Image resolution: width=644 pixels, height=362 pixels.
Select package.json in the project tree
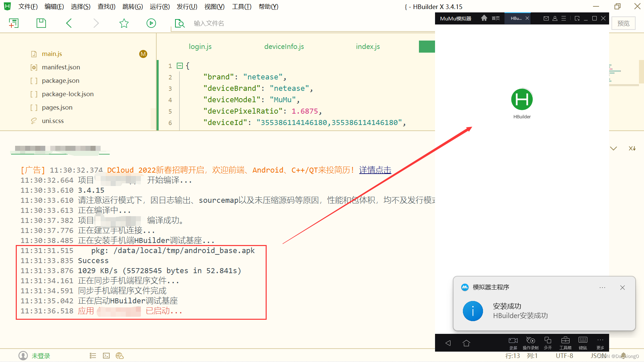tap(60, 81)
